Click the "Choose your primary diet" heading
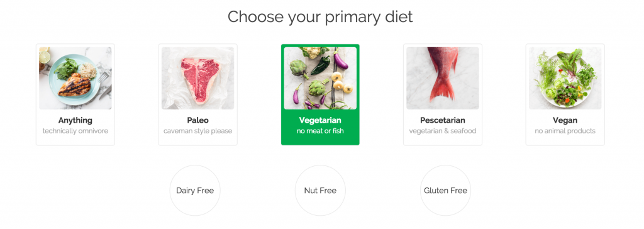Screen dimensions: 644x229 [x=320, y=17]
